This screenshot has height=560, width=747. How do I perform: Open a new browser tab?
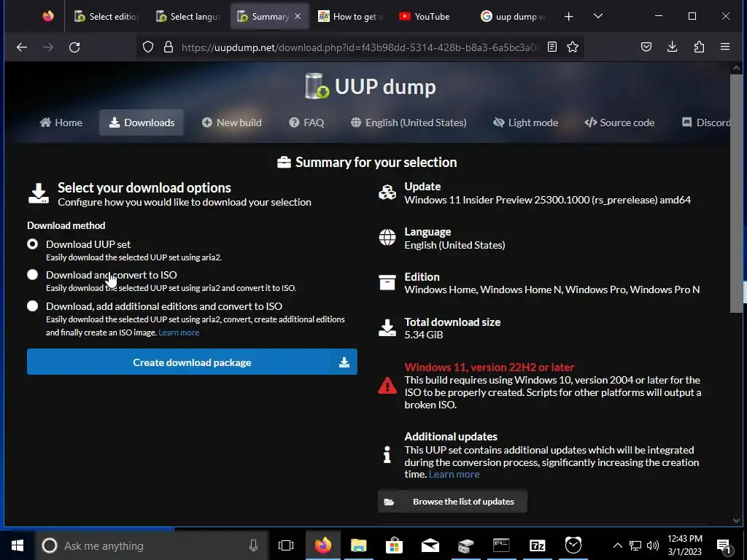tap(568, 17)
